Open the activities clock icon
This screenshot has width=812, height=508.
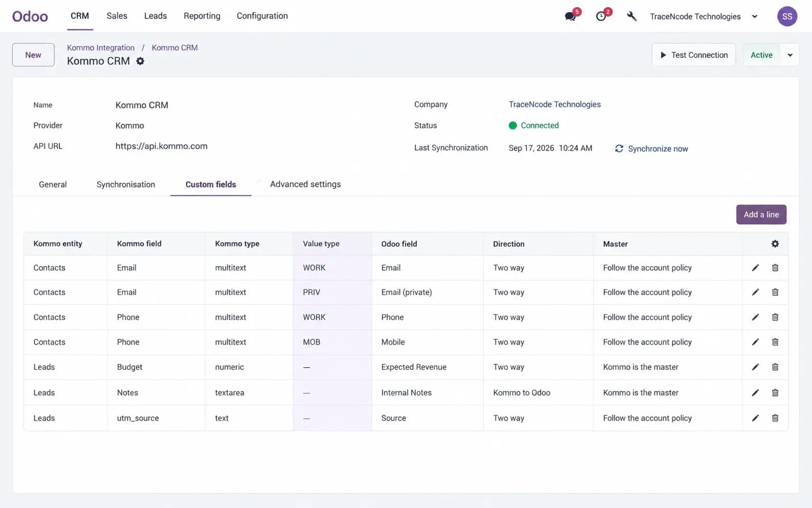click(x=601, y=16)
